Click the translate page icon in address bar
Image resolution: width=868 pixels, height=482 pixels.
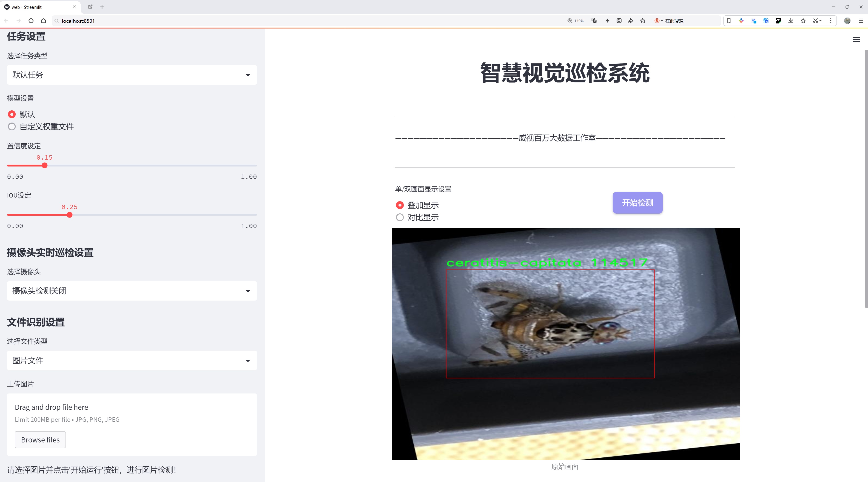594,21
